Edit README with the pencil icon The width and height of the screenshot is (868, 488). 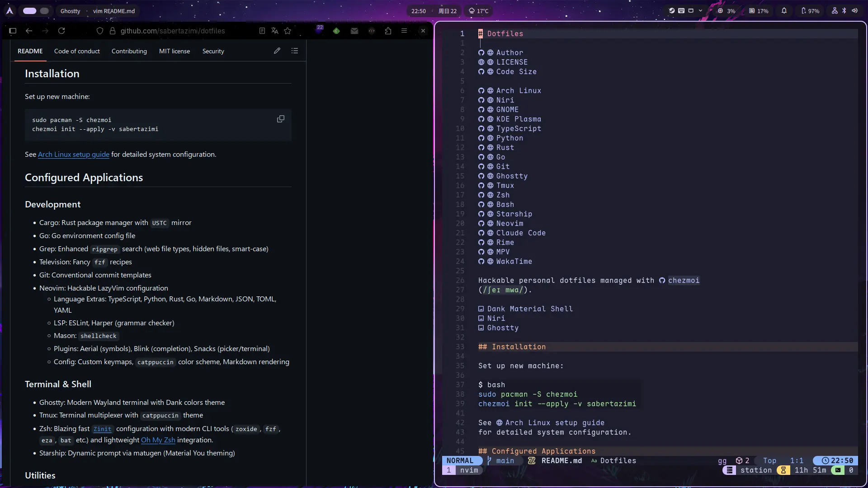pyautogui.click(x=277, y=51)
